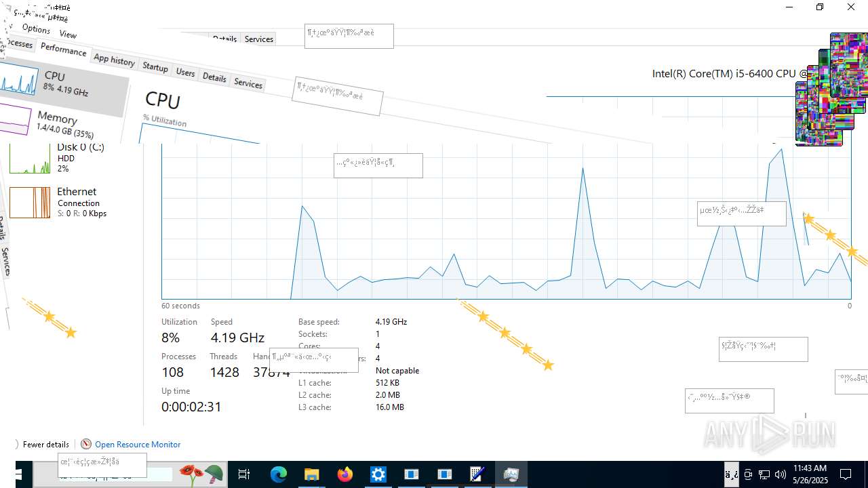Switch to the Users tab
868x488 pixels.
click(185, 73)
